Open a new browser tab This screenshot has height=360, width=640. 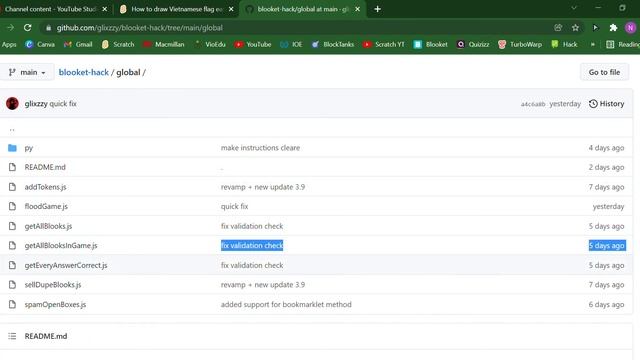click(378, 9)
